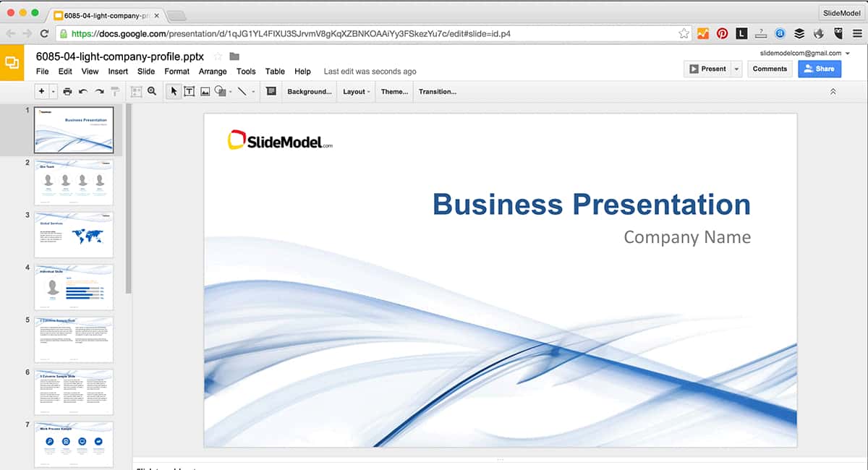Viewport: 868px width, 470px height.
Task: Click 'Last edit was seconds ago' link
Action: 370,72
